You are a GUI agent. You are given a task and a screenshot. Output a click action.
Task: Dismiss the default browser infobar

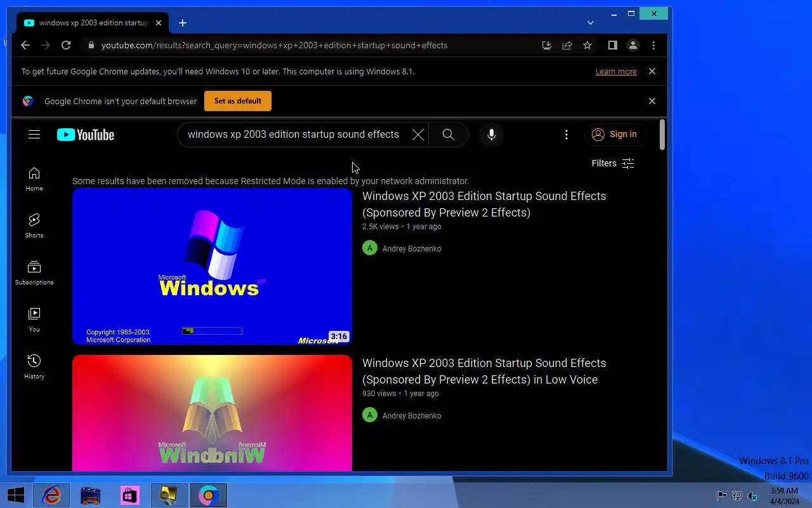(652, 101)
